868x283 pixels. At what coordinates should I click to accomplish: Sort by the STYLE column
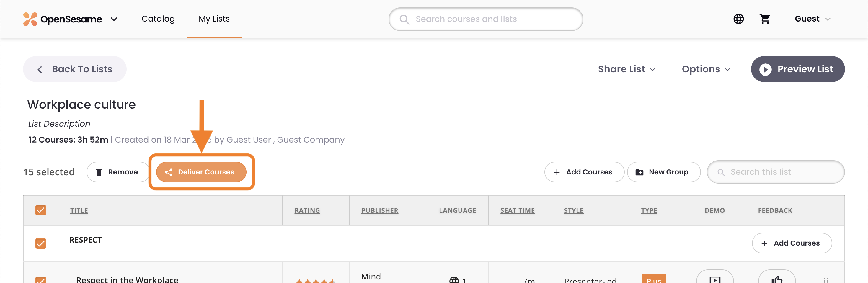click(x=573, y=210)
